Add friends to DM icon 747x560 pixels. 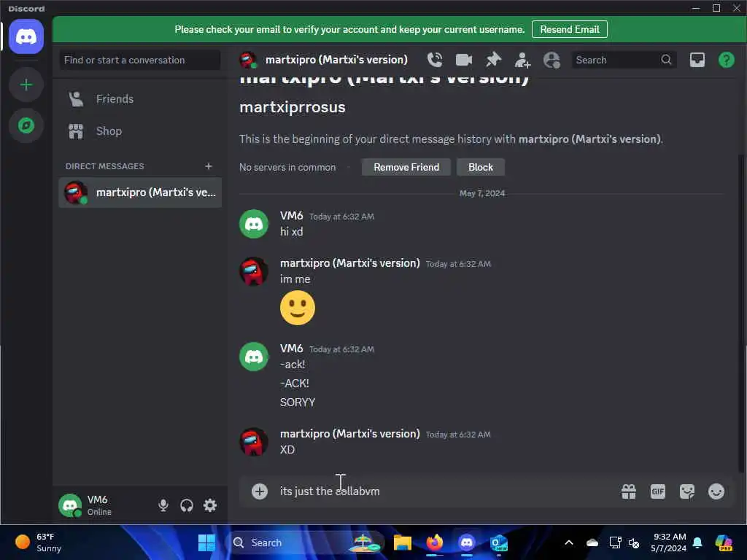point(522,60)
